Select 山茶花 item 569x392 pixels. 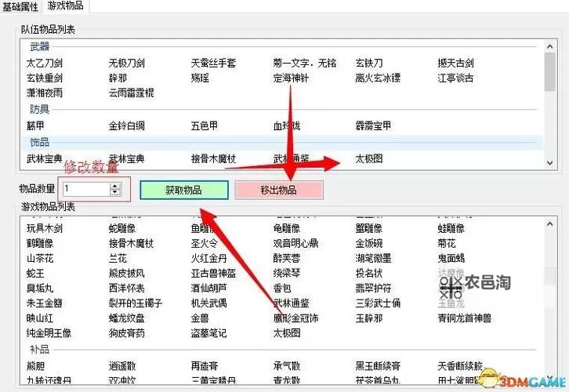[x=40, y=259]
